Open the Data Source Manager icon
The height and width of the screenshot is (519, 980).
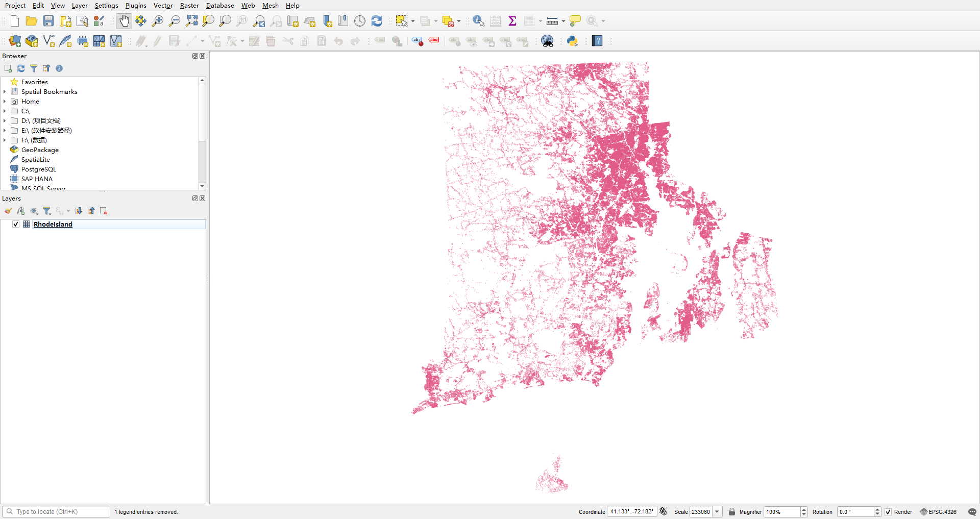(x=15, y=41)
